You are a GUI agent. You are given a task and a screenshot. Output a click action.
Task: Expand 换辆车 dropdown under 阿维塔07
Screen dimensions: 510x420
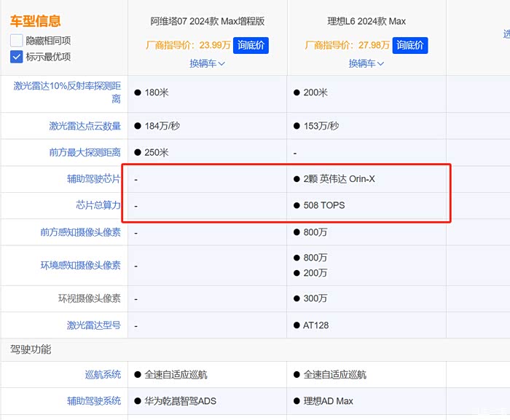coord(207,63)
